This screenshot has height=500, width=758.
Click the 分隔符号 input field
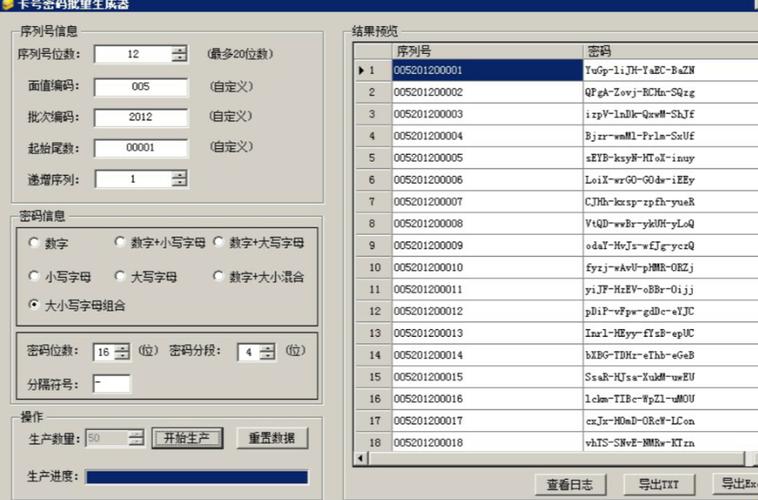click(x=112, y=383)
